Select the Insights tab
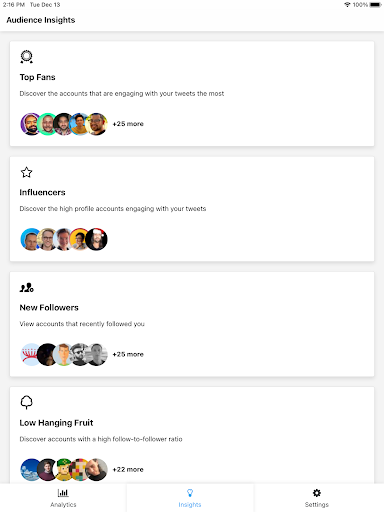The height and width of the screenshot is (512, 384). tap(190, 498)
